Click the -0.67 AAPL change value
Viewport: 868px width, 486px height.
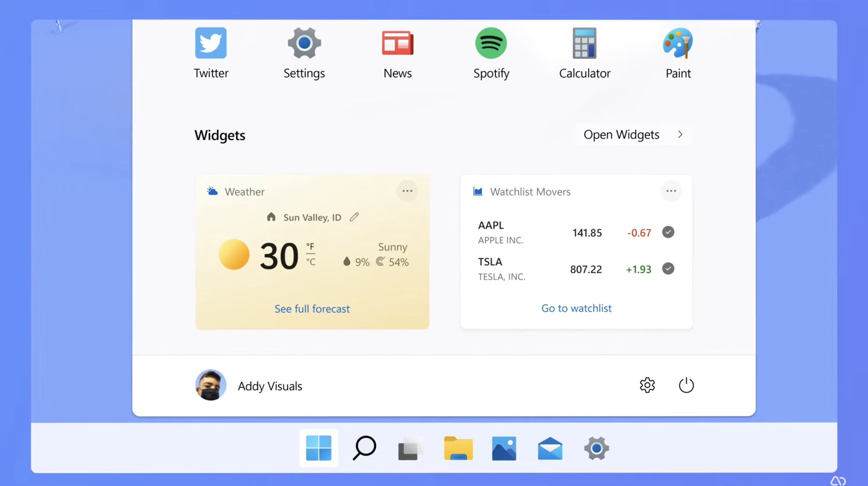(x=639, y=232)
